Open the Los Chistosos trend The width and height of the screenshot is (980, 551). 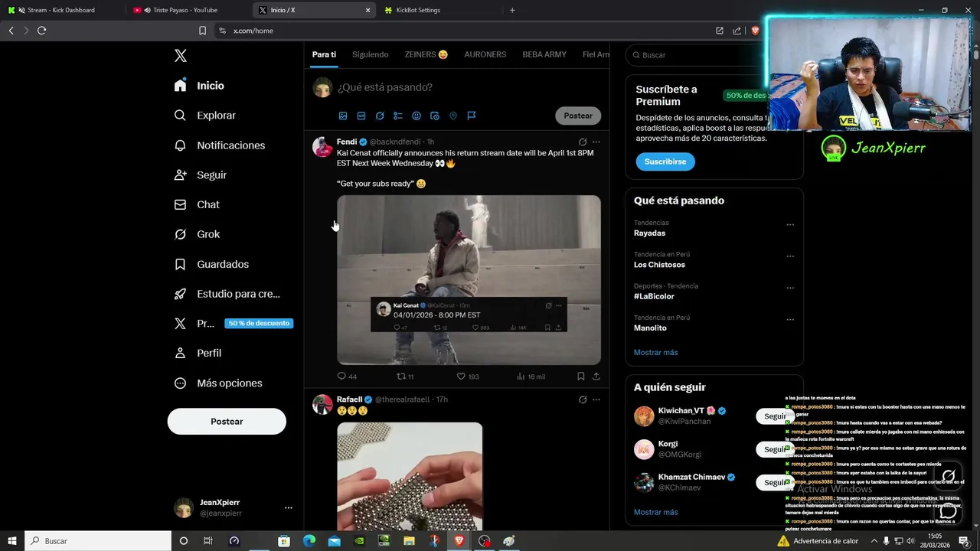click(x=659, y=265)
